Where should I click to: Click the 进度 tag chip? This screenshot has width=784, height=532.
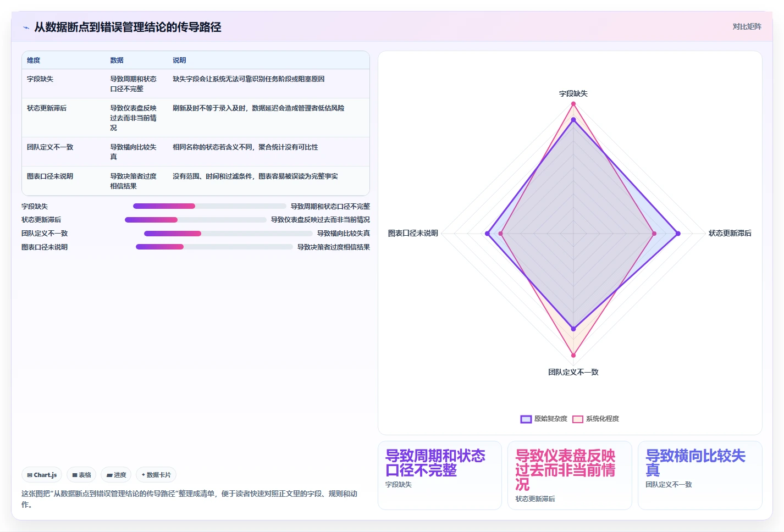(x=116, y=475)
